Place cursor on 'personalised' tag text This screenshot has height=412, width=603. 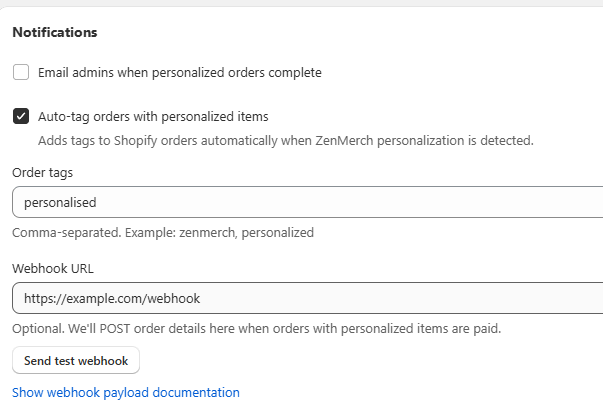60,202
